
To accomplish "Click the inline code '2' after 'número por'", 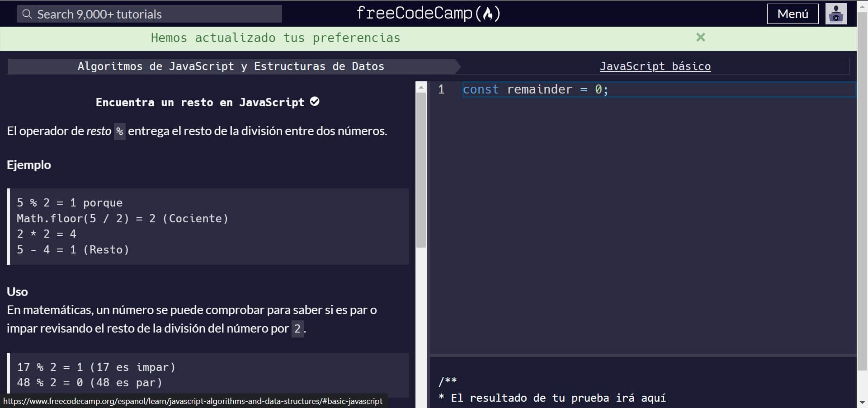I will click(x=297, y=328).
